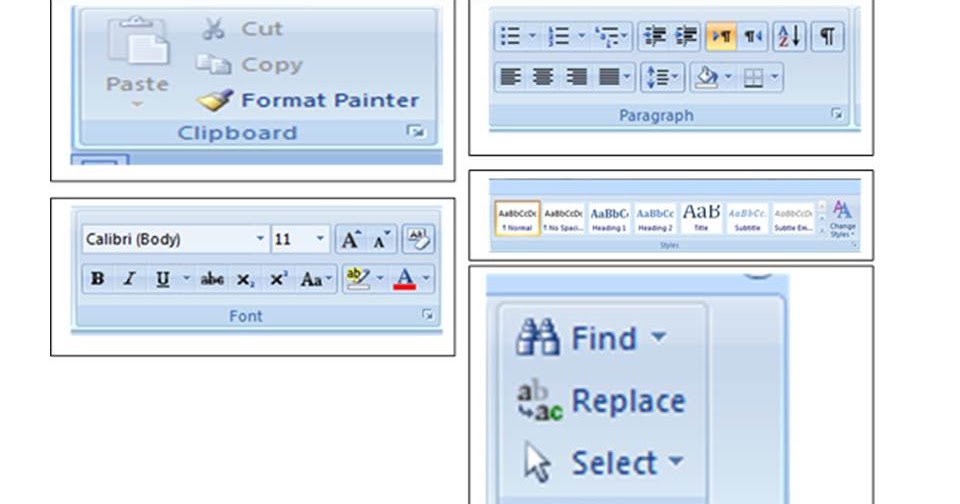The width and height of the screenshot is (960, 504).
Task: Open the Calibri (Body) font name dropdown
Action: [x=260, y=239]
